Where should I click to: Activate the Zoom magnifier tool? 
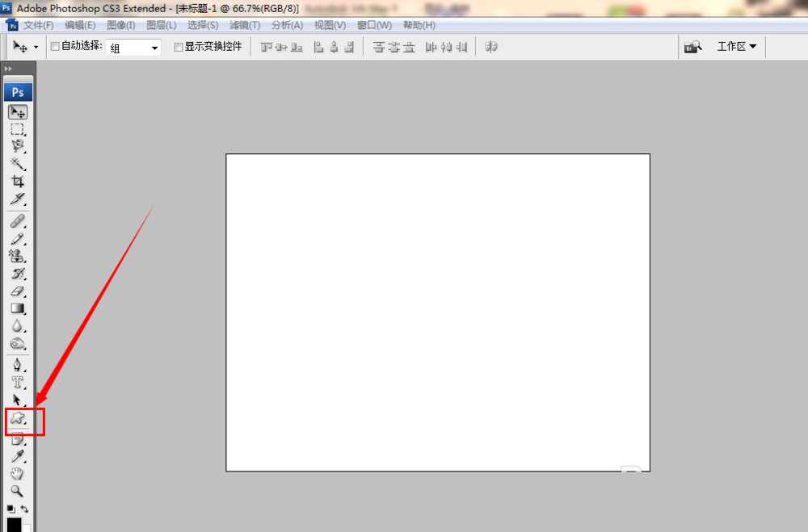(x=17, y=491)
